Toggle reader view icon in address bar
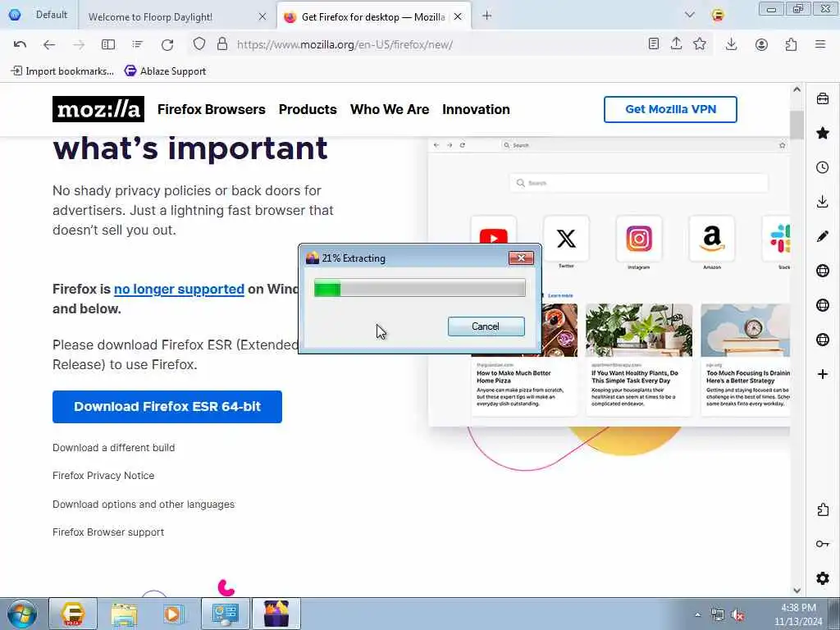The height and width of the screenshot is (630, 840). click(x=654, y=44)
